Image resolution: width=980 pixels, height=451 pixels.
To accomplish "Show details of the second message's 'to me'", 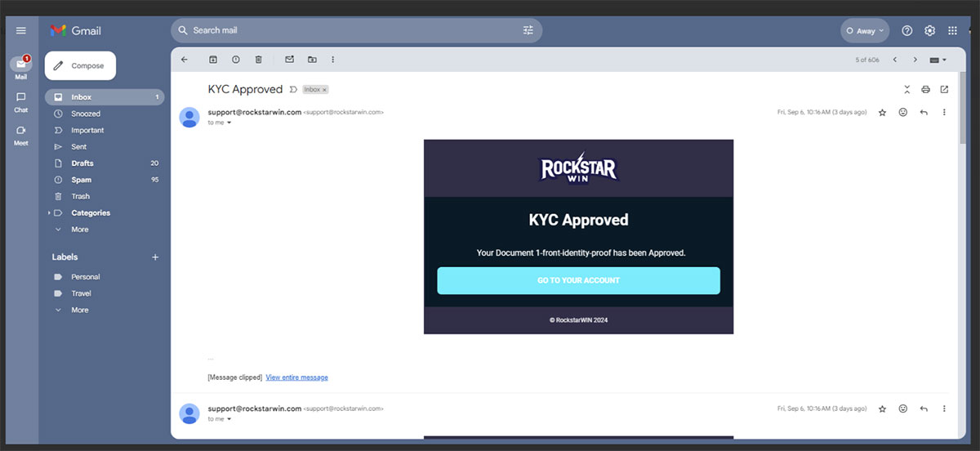I will coord(229,419).
